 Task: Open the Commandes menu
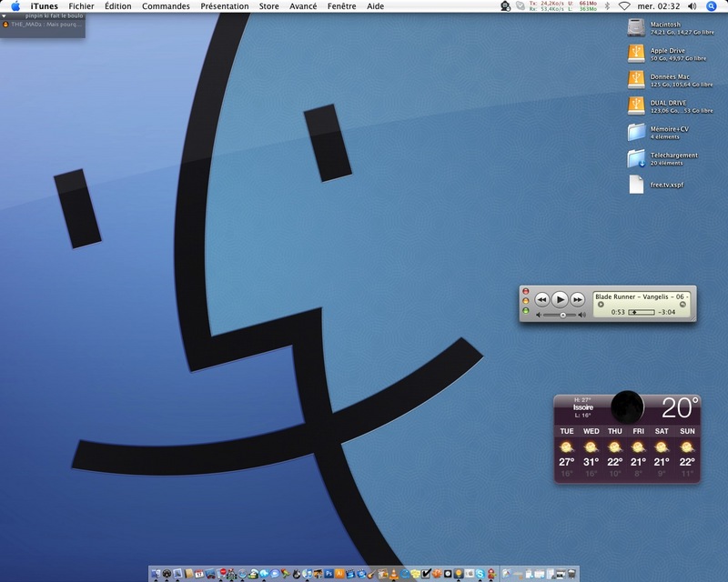(x=166, y=6)
